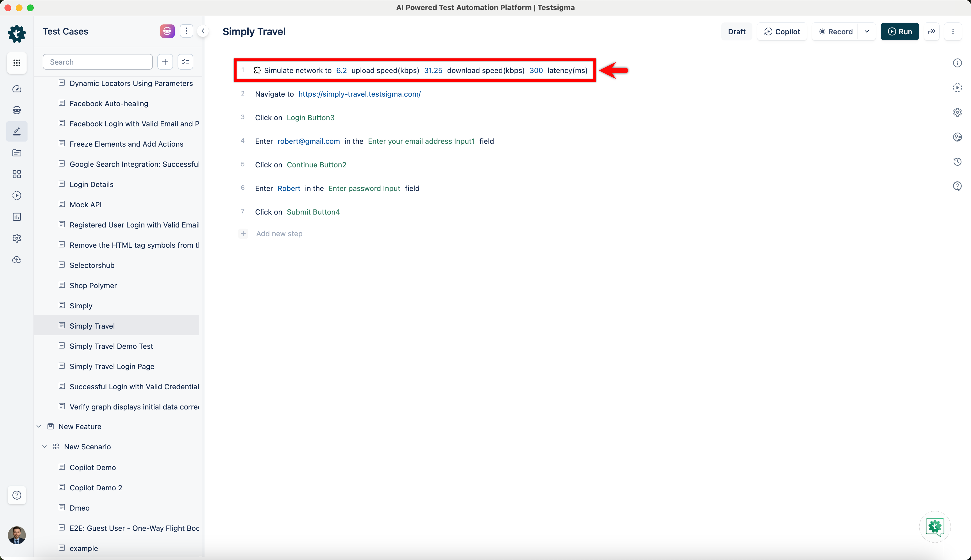Image resolution: width=971 pixels, height=560 pixels.
Task: Select the test development pencil icon
Action: (x=17, y=131)
